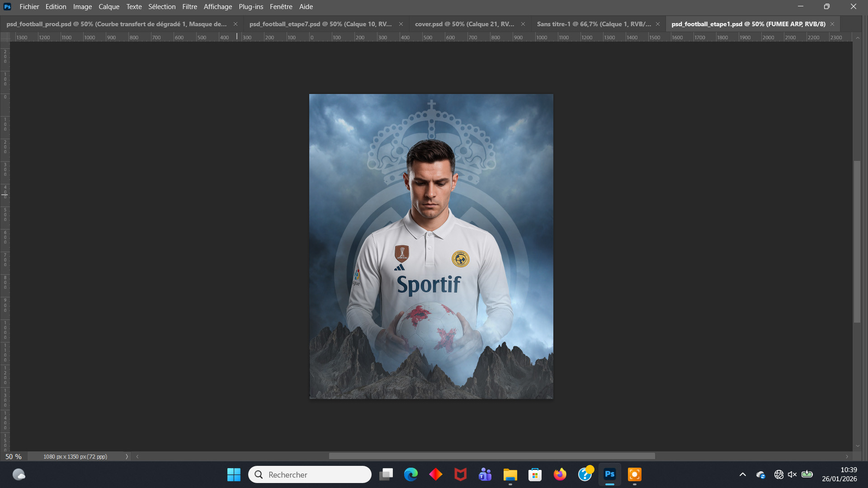Screen dimensions: 868x488
Task: Open McAfee icon in taskbar
Action: pyautogui.click(x=460, y=474)
